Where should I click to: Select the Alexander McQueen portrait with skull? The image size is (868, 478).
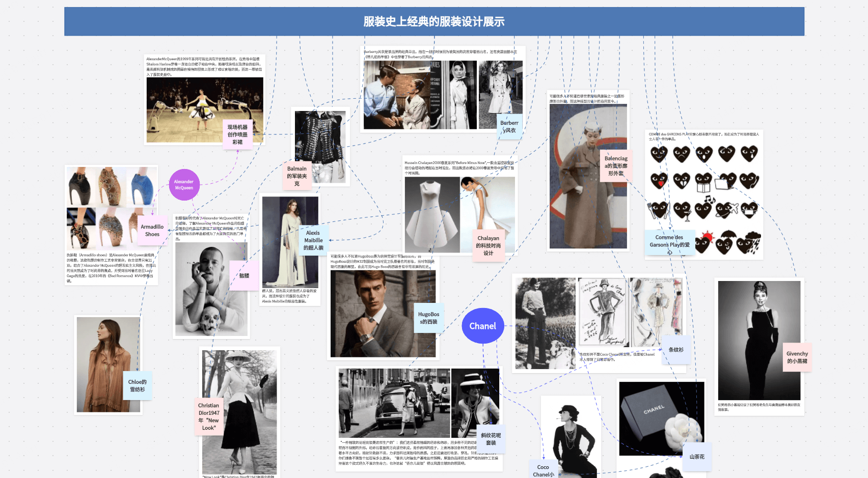click(211, 289)
